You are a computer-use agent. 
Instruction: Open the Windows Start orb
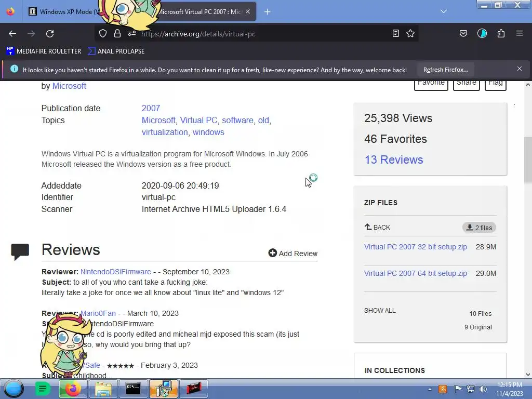point(14,389)
